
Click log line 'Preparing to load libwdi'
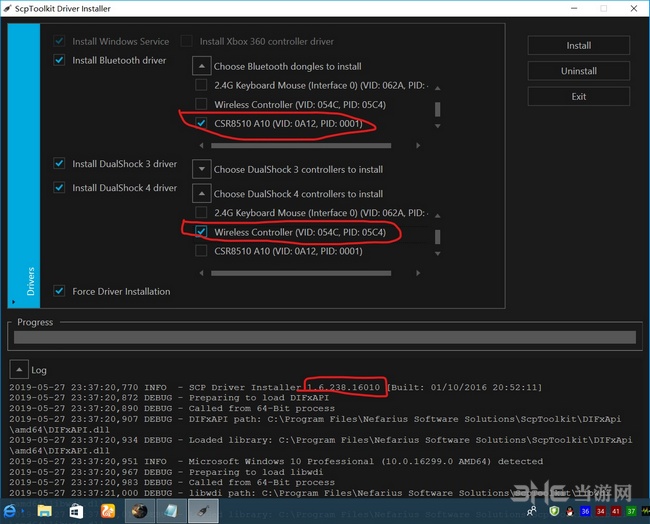[x=167, y=472]
